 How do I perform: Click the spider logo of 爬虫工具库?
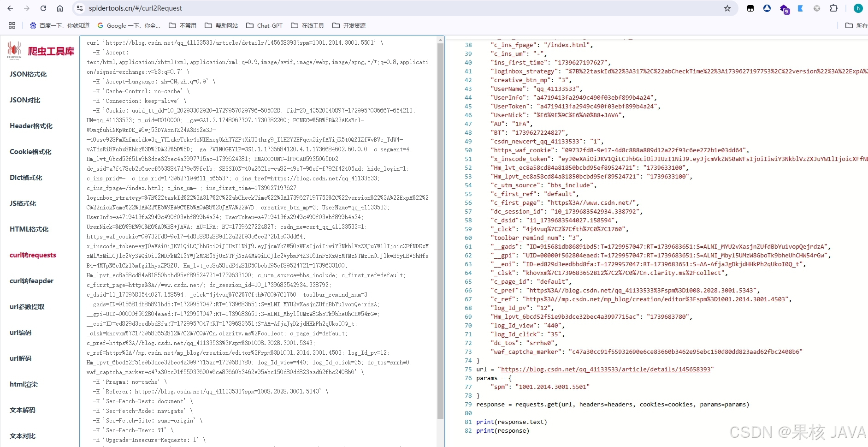(x=14, y=50)
